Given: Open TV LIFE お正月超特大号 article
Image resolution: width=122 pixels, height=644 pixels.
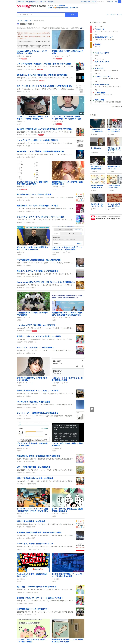Looking at the screenshot, I should click(x=45, y=129).
